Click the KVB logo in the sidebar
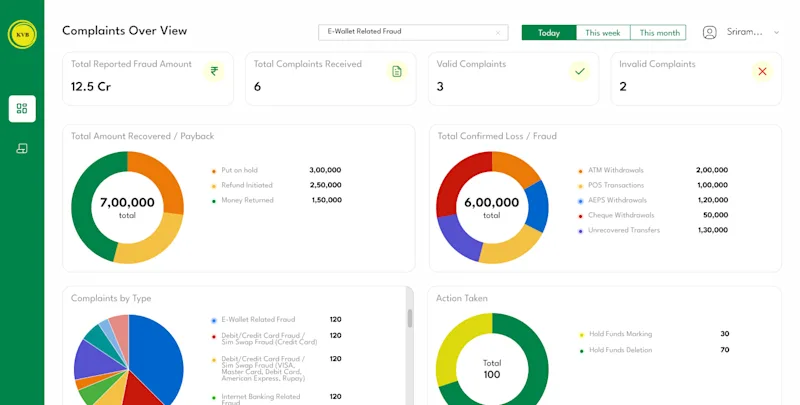 (x=22, y=34)
